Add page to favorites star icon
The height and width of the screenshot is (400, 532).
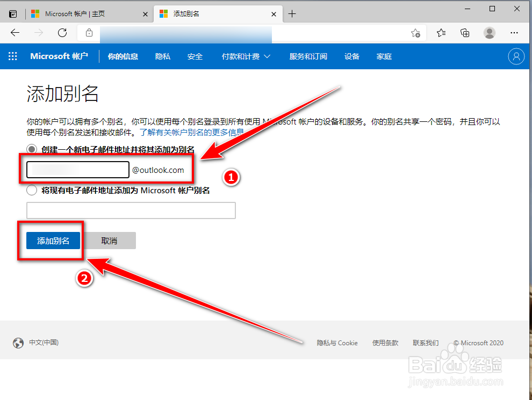415,33
